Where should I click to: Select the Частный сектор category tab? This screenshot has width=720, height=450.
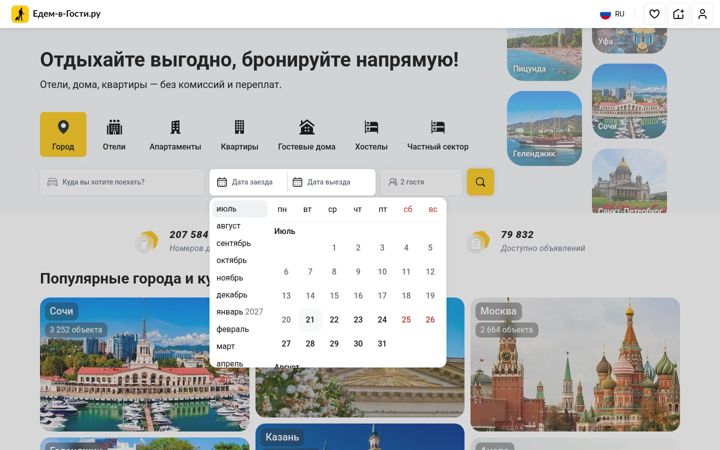pos(438,135)
